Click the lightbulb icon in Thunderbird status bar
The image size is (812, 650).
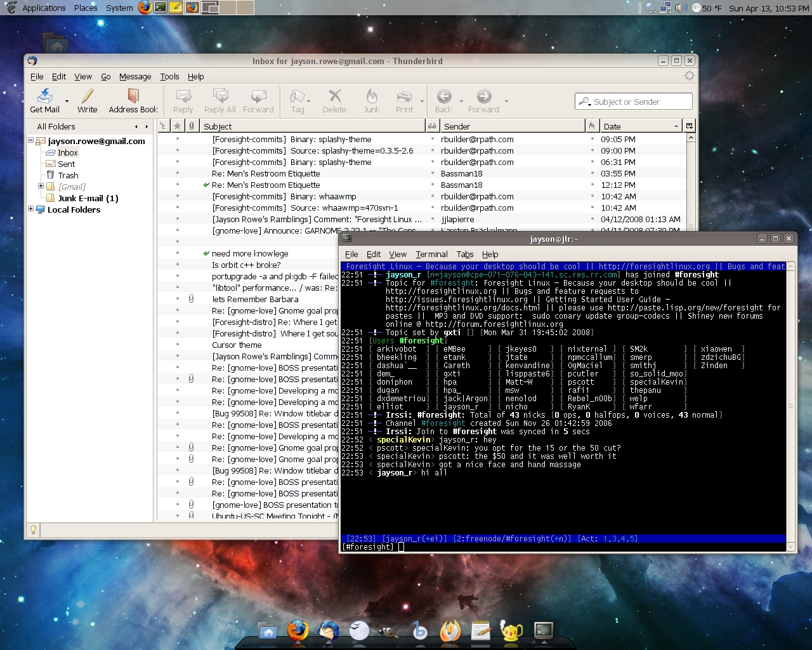pyautogui.click(x=34, y=530)
